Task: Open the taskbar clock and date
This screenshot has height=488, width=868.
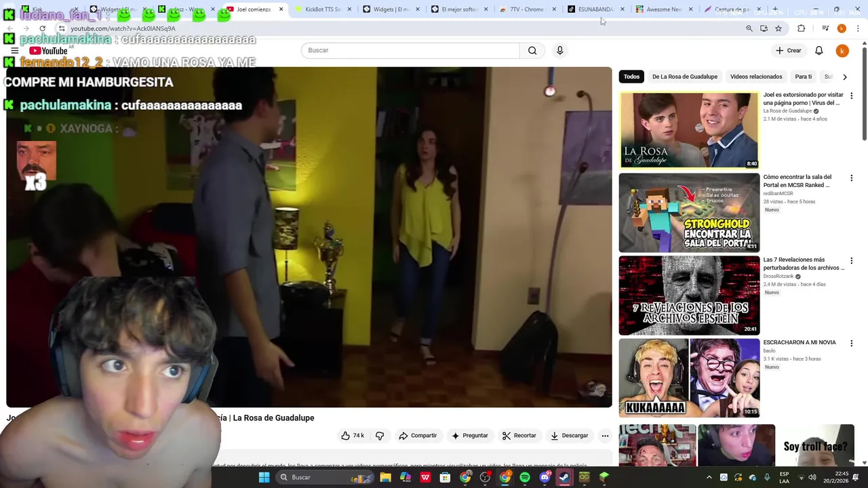Action: coord(836,477)
